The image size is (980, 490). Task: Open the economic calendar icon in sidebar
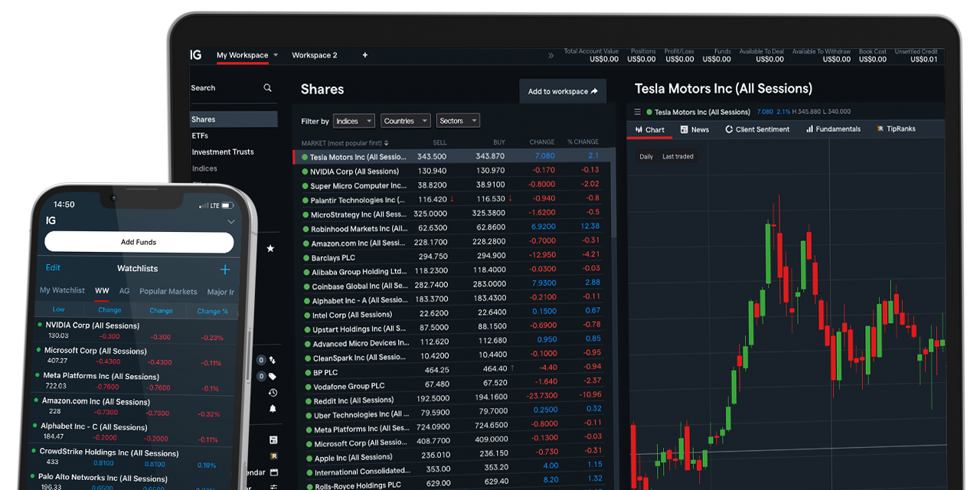[273, 472]
